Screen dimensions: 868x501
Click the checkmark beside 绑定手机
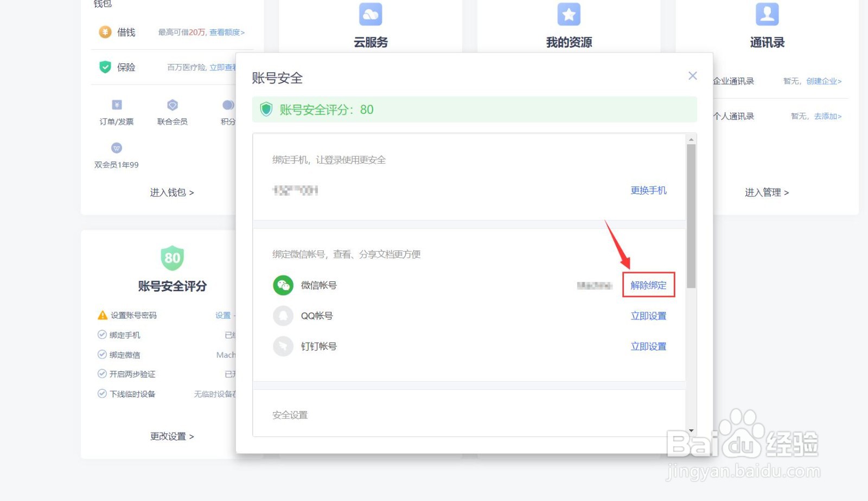(102, 335)
